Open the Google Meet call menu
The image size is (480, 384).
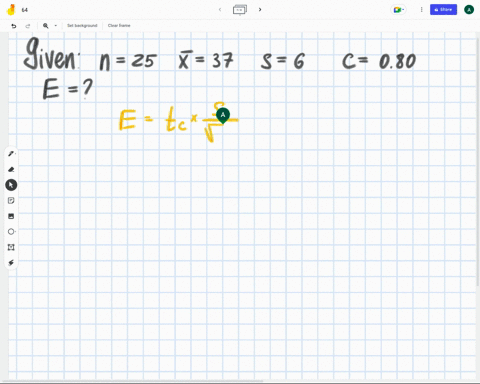pos(398,10)
